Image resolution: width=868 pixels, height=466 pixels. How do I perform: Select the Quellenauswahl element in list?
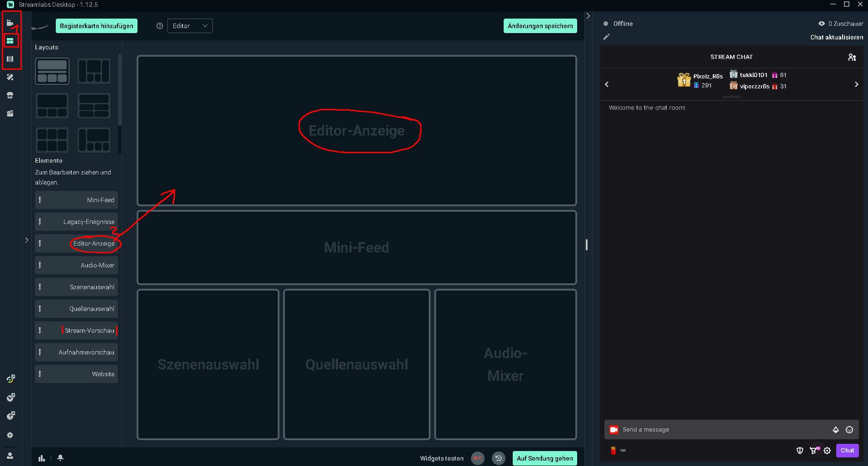[76, 309]
